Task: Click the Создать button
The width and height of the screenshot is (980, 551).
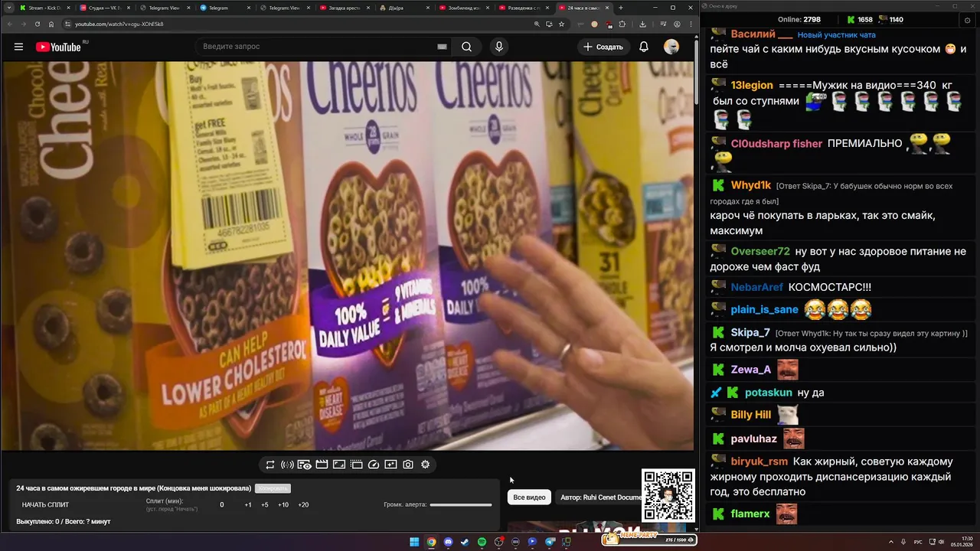Action: [x=603, y=47]
